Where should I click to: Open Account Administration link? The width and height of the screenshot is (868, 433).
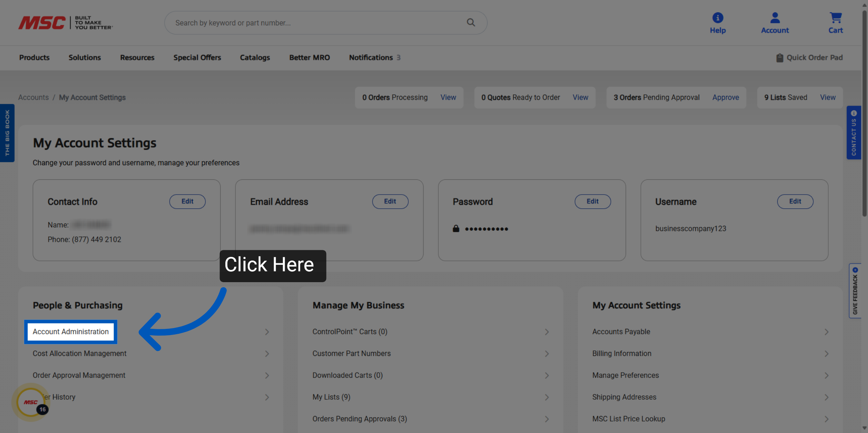coord(71,332)
